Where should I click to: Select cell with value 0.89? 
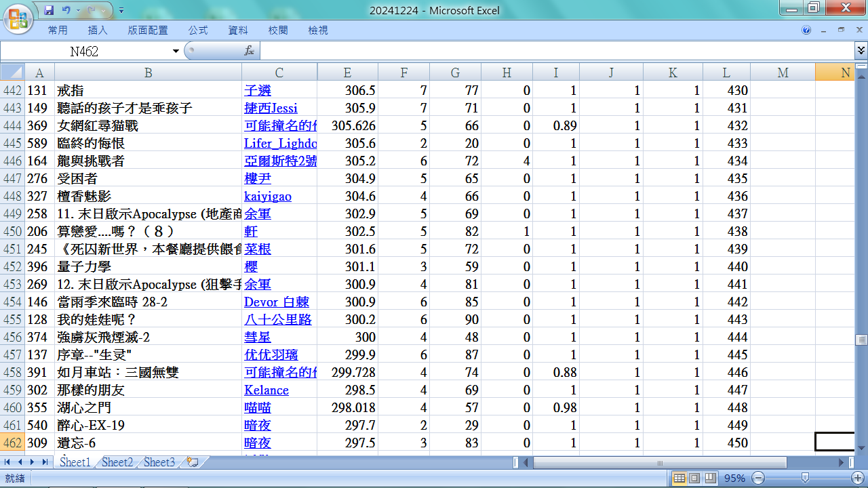pyautogui.click(x=555, y=125)
